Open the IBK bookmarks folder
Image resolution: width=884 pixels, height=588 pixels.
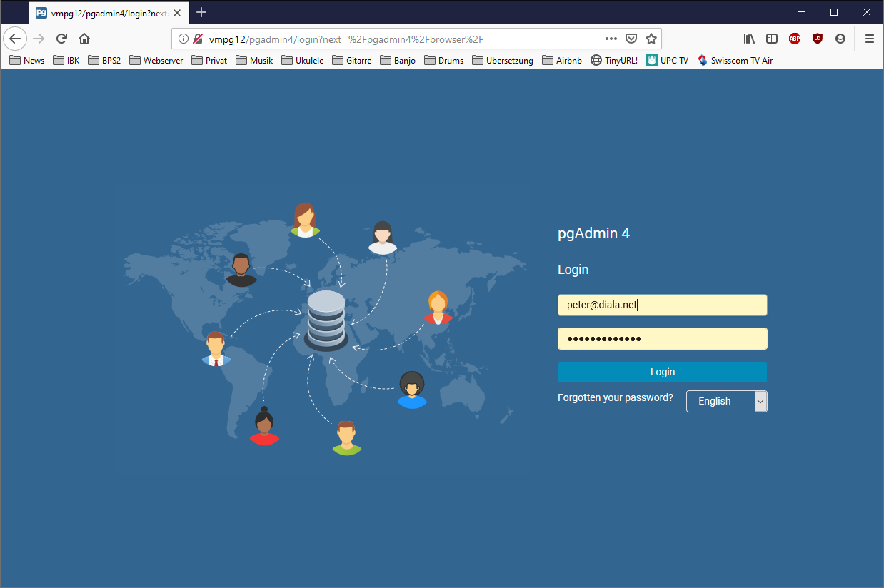(x=66, y=61)
